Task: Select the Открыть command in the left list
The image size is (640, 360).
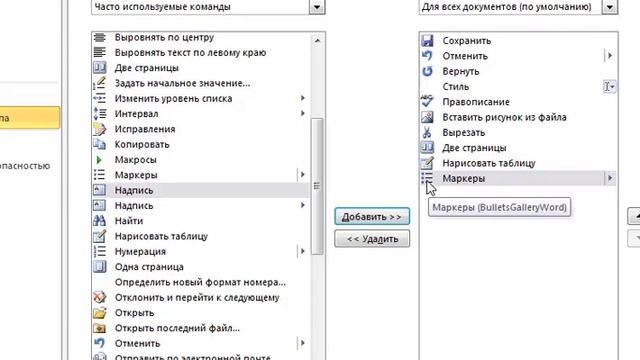Action: [x=200, y=313]
